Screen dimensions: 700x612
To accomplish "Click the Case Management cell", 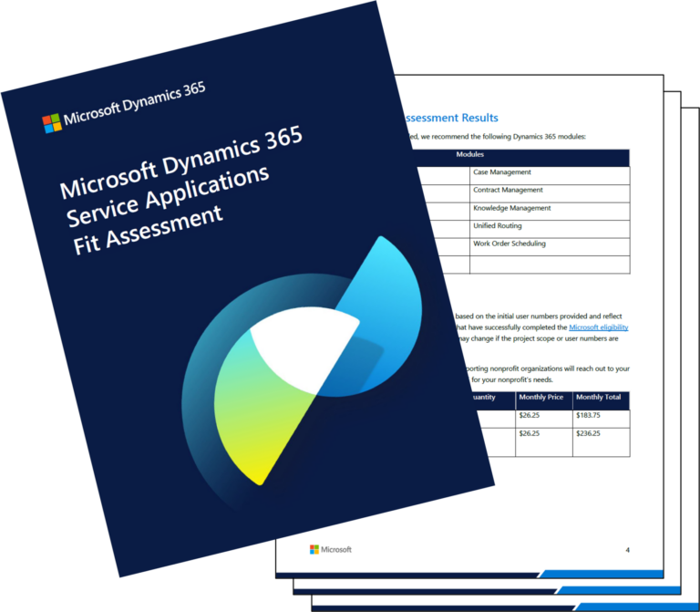I will [x=550, y=176].
